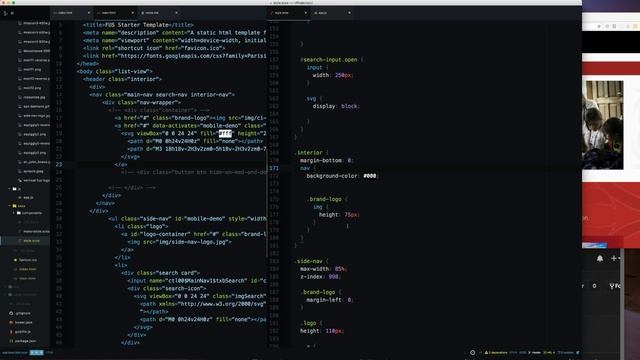Click the '<li class="logo">' line
This screenshot has height=360, width=640.
point(141,227)
